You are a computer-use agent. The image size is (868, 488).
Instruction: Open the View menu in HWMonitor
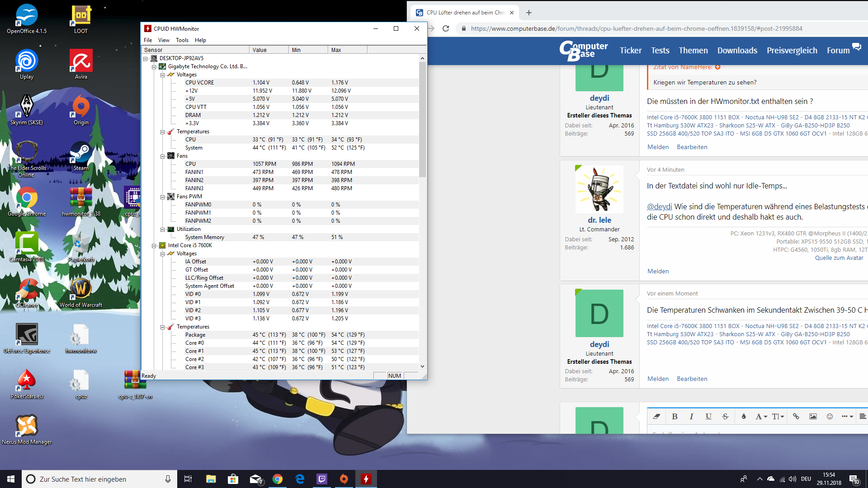click(x=164, y=40)
